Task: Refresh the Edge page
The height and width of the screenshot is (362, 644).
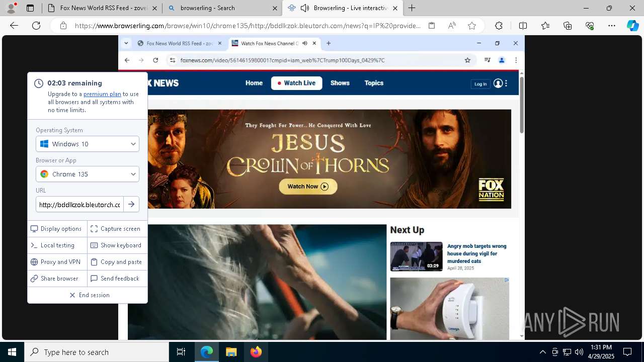Action: (36, 26)
